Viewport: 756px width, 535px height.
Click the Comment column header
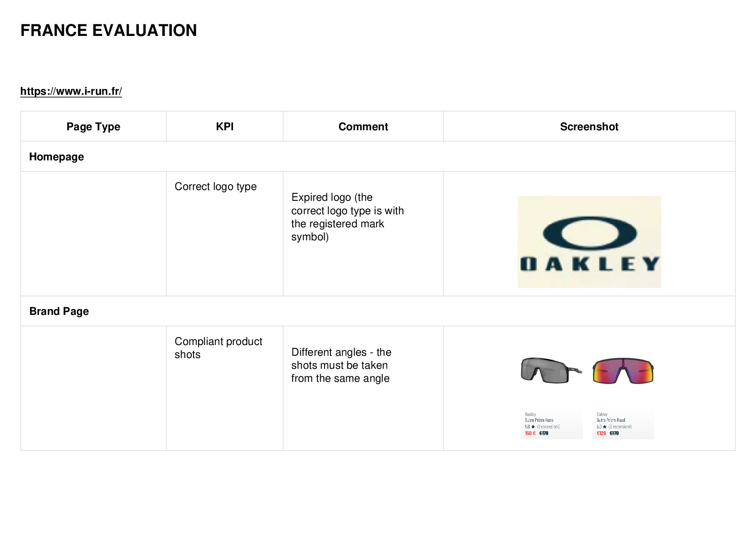pyautogui.click(x=363, y=127)
